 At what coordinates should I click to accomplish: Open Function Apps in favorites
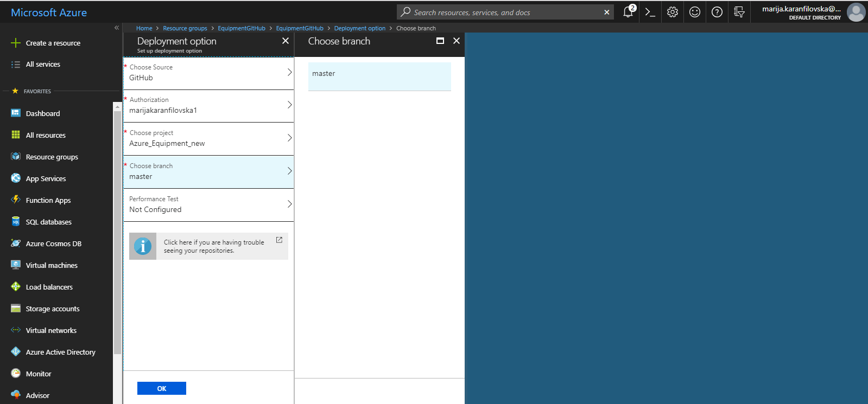click(x=48, y=200)
